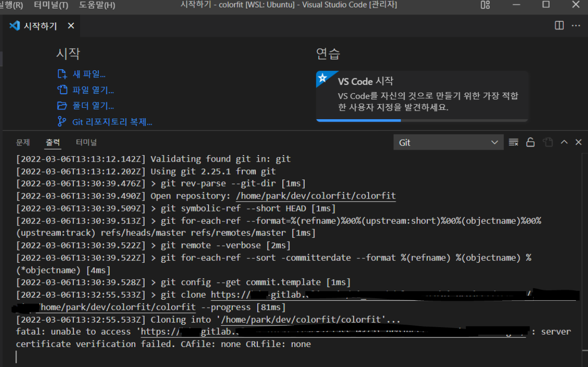588x367 pixels.
Task: Click the 'Using git 2.25.1 from git' line
Action: pyautogui.click(x=146, y=172)
